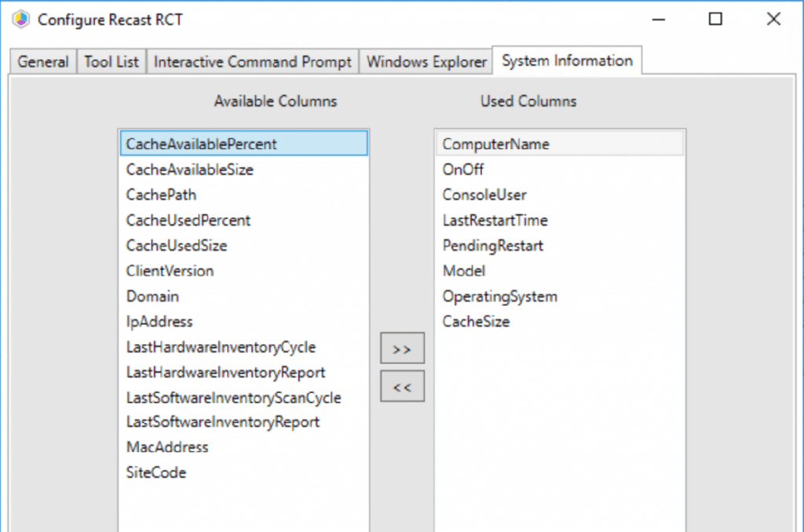
Task: Open the Windows Explorer tab
Action: [426, 61]
